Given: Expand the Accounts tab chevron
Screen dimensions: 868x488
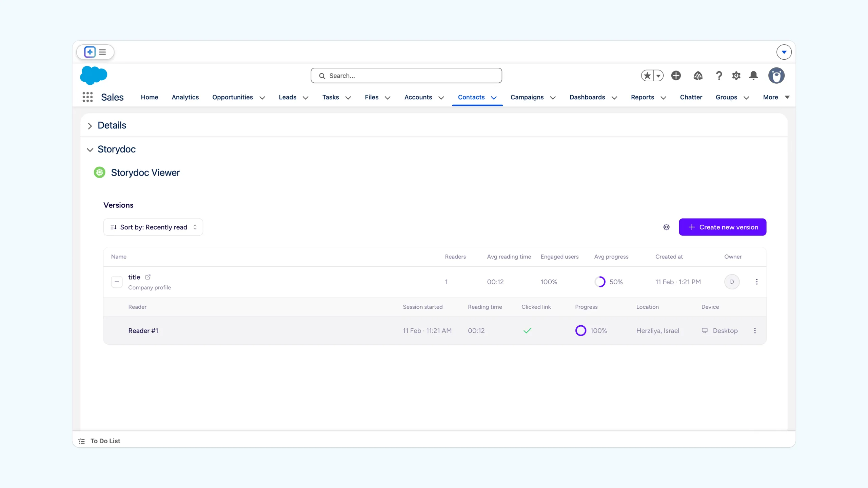Looking at the screenshot, I should [441, 98].
